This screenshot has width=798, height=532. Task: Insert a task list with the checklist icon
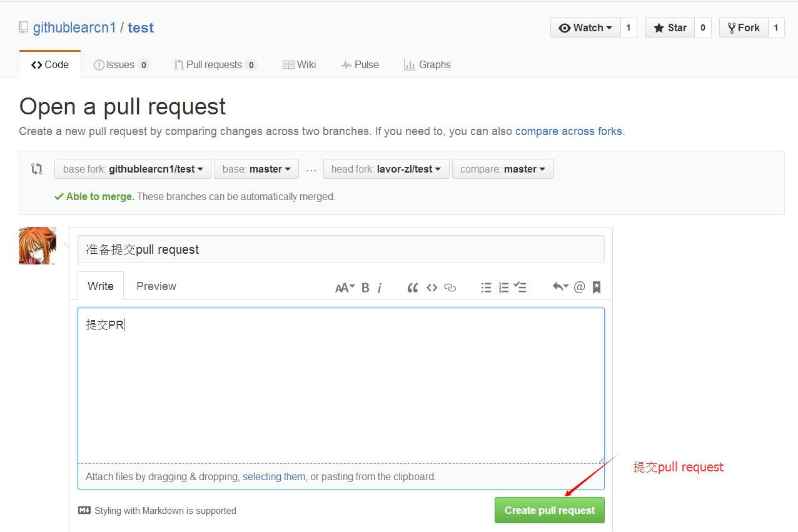pyautogui.click(x=520, y=287)
